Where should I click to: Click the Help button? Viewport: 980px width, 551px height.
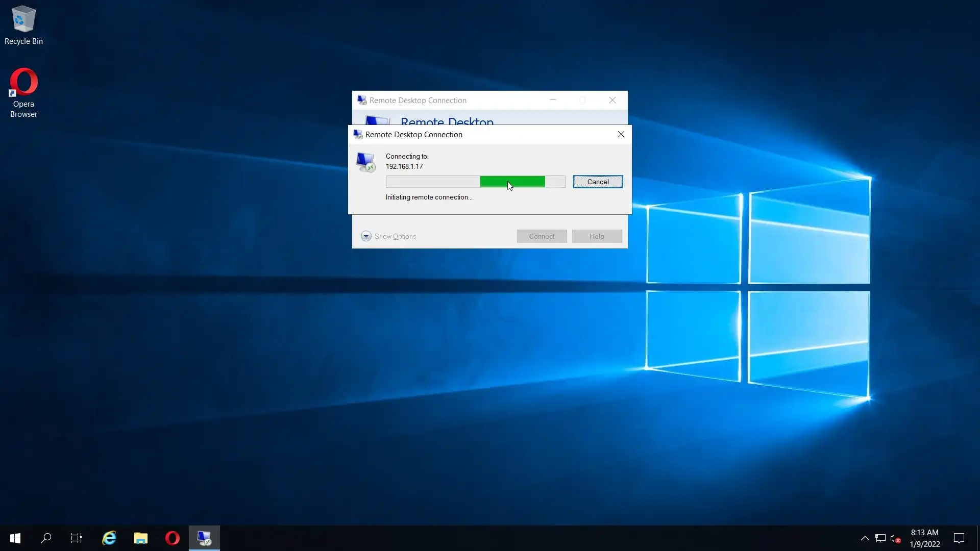point(597,236)
